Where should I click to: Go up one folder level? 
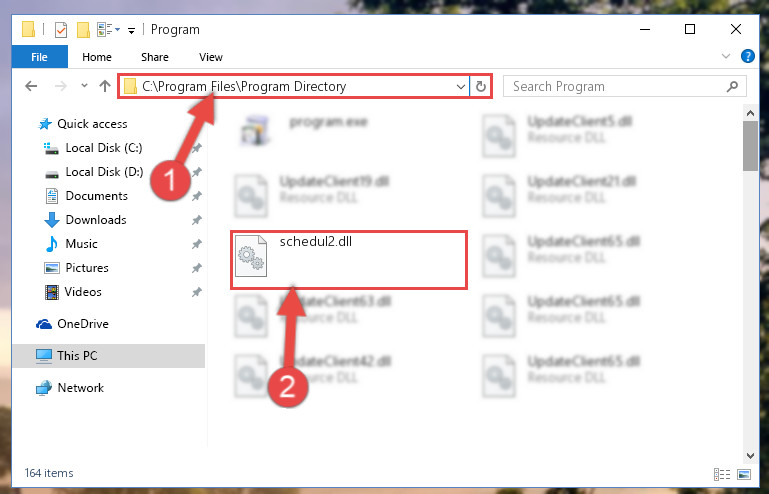104,86
